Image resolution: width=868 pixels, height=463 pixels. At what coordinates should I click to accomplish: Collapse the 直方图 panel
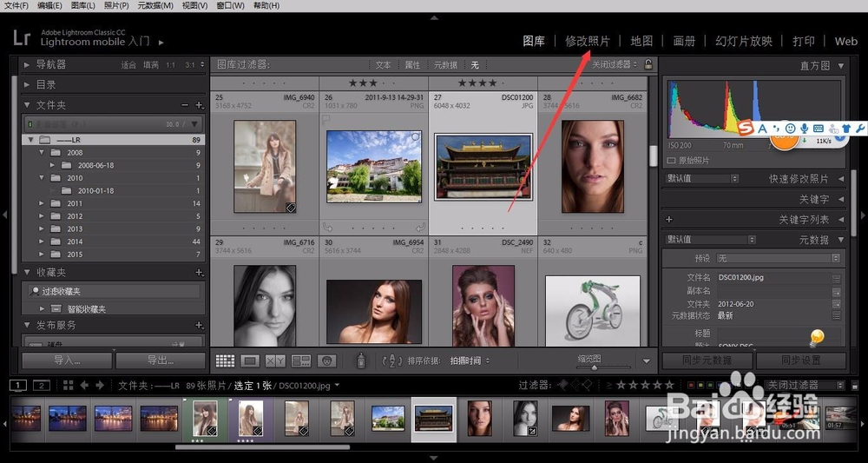pyautogui.click(x=841, y=66)
